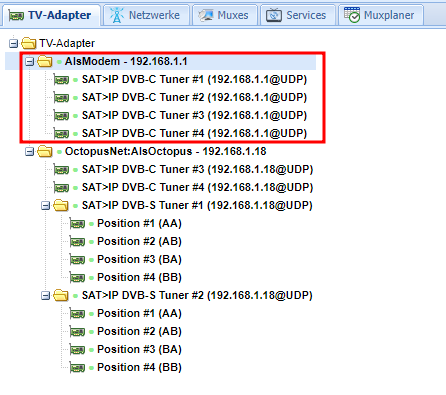Click the Services TV icon
This screenshot has height=395, width=446.
tap(274, 15)
